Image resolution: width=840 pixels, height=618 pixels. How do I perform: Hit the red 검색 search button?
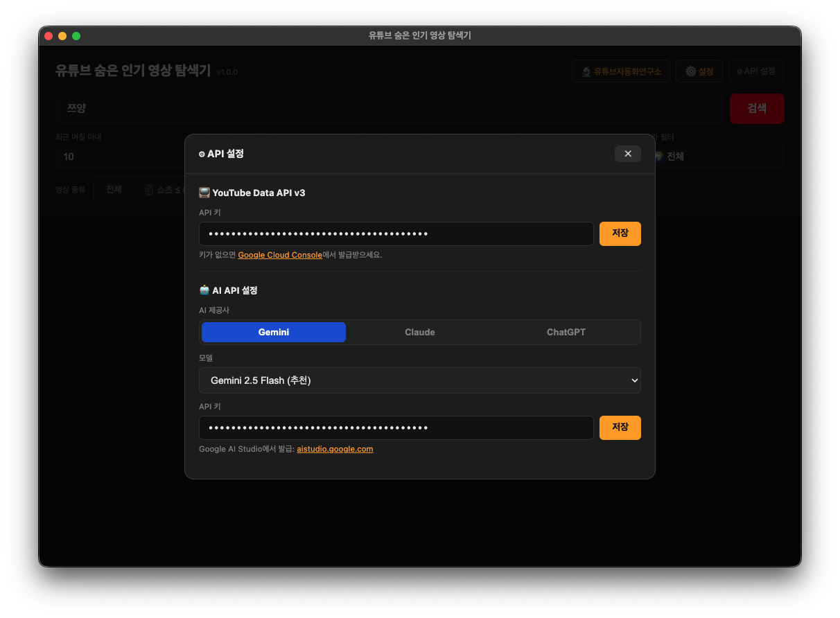757,109
